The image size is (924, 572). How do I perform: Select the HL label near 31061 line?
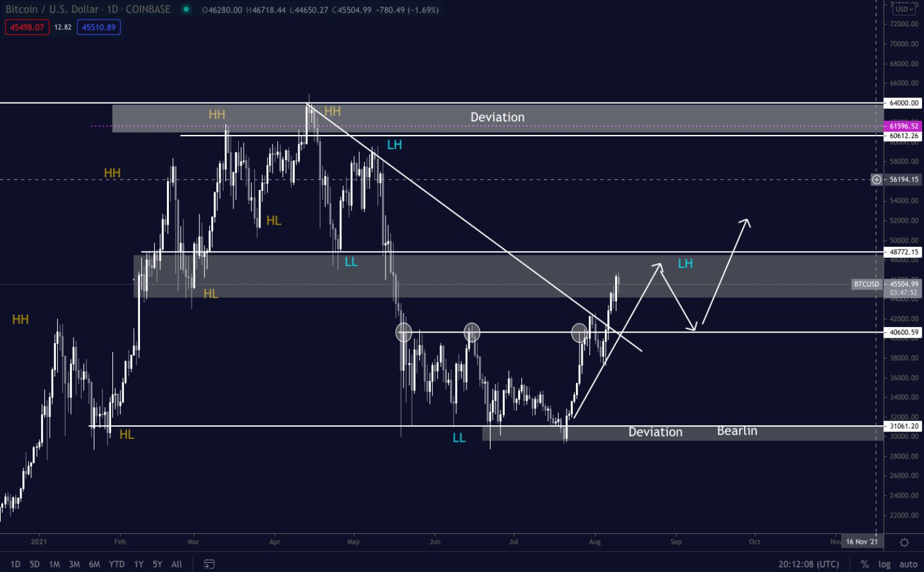pos(126,435)
